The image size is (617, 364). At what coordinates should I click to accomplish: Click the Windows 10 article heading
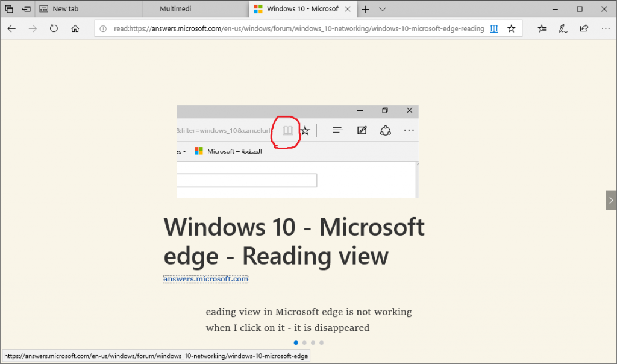[294, 242]
